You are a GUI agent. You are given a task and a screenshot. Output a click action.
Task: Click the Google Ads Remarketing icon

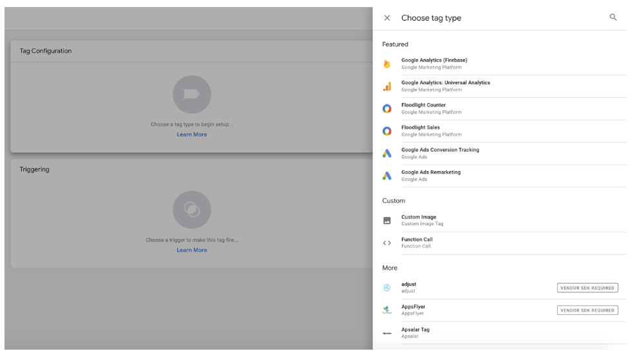point(387,176)
